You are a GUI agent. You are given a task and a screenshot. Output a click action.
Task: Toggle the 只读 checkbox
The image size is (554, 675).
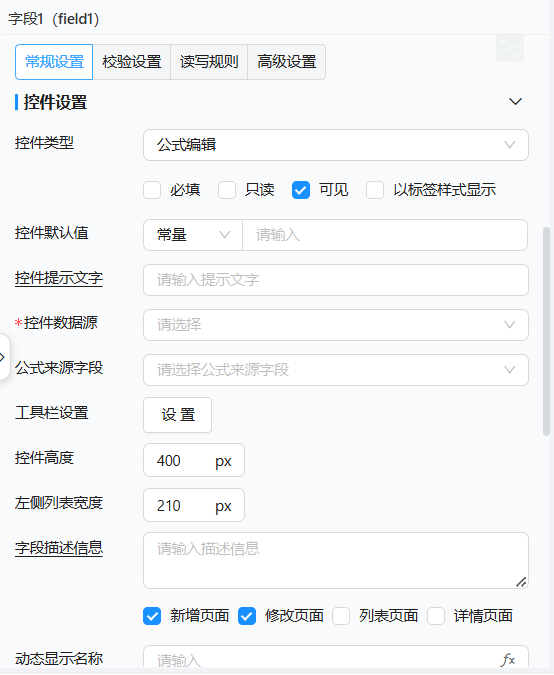coord(227,190)
